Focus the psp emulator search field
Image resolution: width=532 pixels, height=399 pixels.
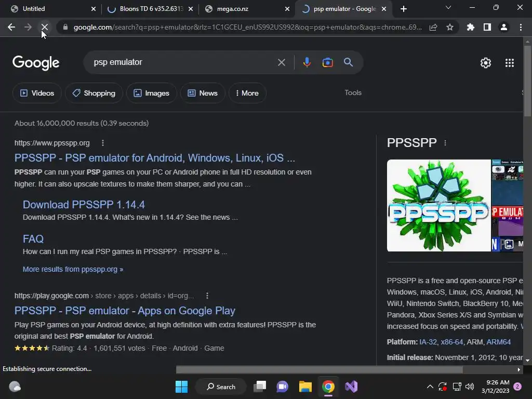pyautogui.click(x=183, y=62)
